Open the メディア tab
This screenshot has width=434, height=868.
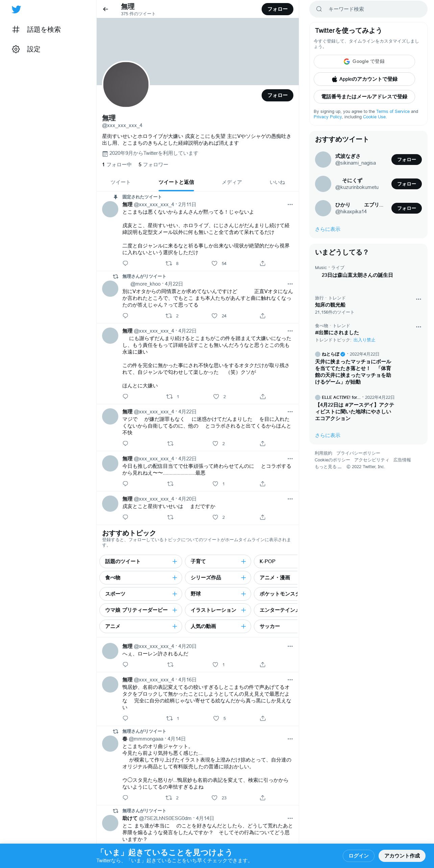[x=232, y=183]
